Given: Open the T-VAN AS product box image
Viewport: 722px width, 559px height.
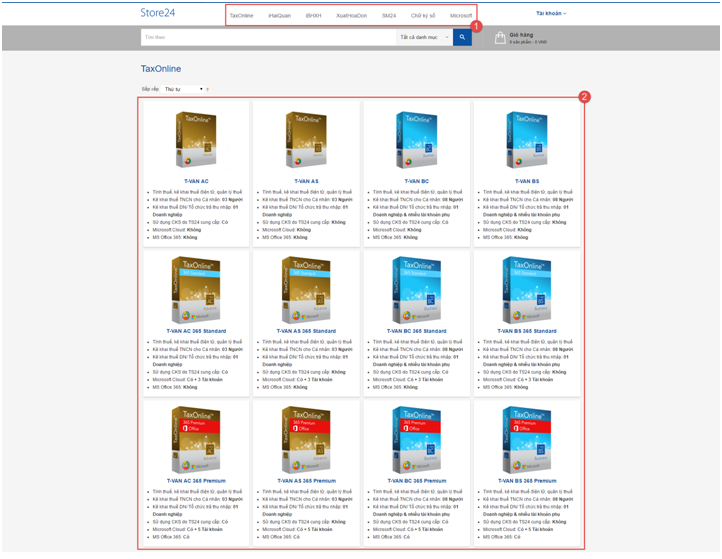Looking at the screenshot, I should click(306, 139).
